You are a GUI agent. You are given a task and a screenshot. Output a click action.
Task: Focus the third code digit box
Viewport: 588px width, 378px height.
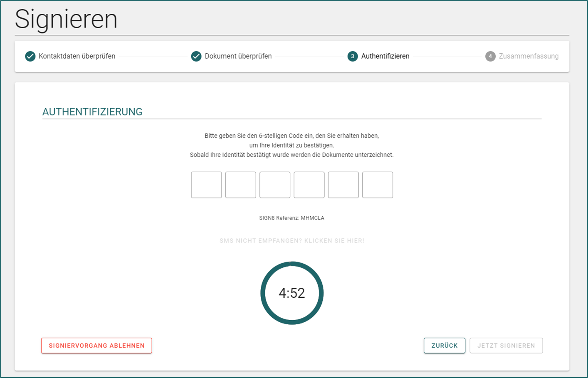[275, 185]
